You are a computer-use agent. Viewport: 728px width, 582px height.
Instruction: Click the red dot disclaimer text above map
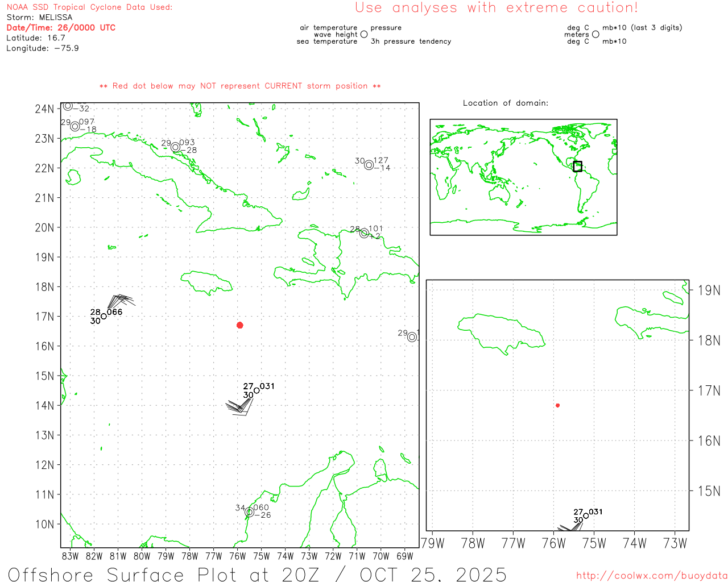tap(240, 86)
